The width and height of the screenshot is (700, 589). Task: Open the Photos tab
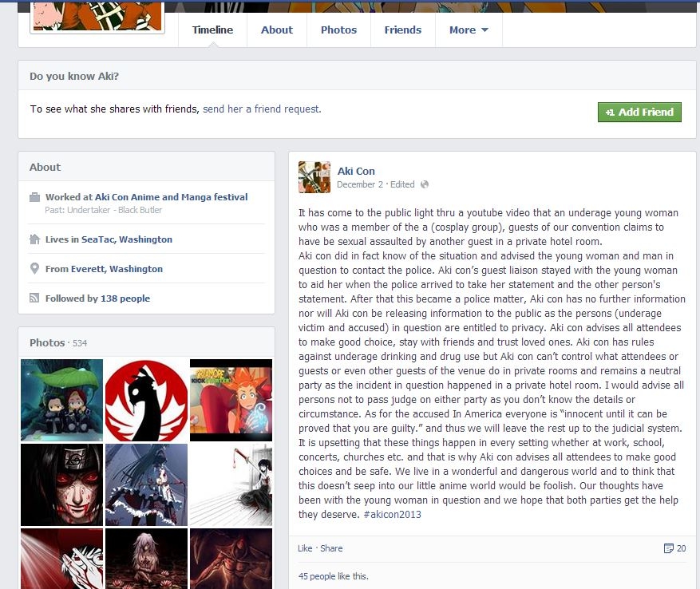339,30
